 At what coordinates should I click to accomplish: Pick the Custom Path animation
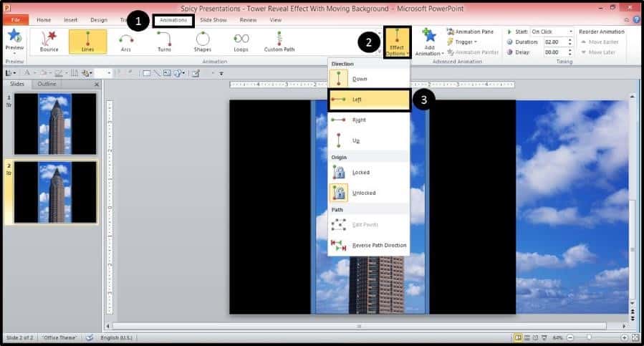coord(279,42)
